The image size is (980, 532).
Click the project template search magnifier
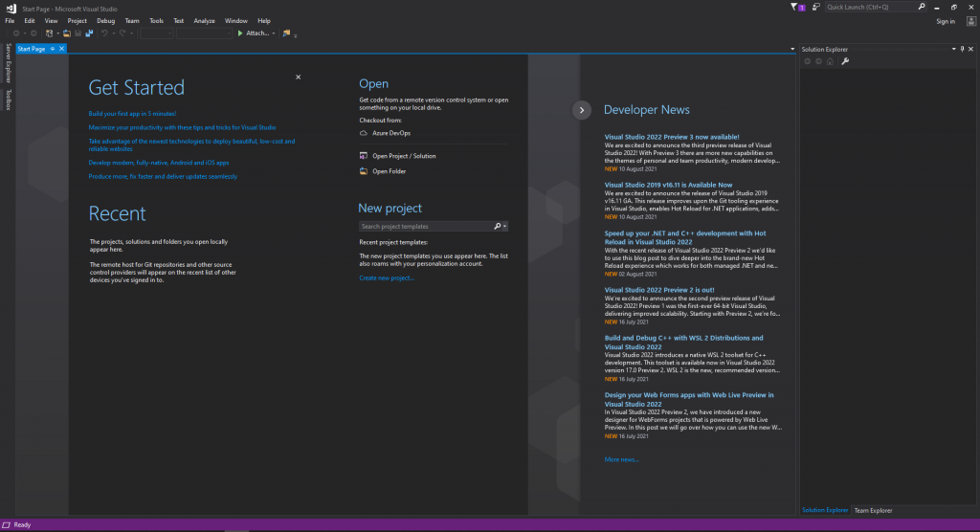[498, 227]
